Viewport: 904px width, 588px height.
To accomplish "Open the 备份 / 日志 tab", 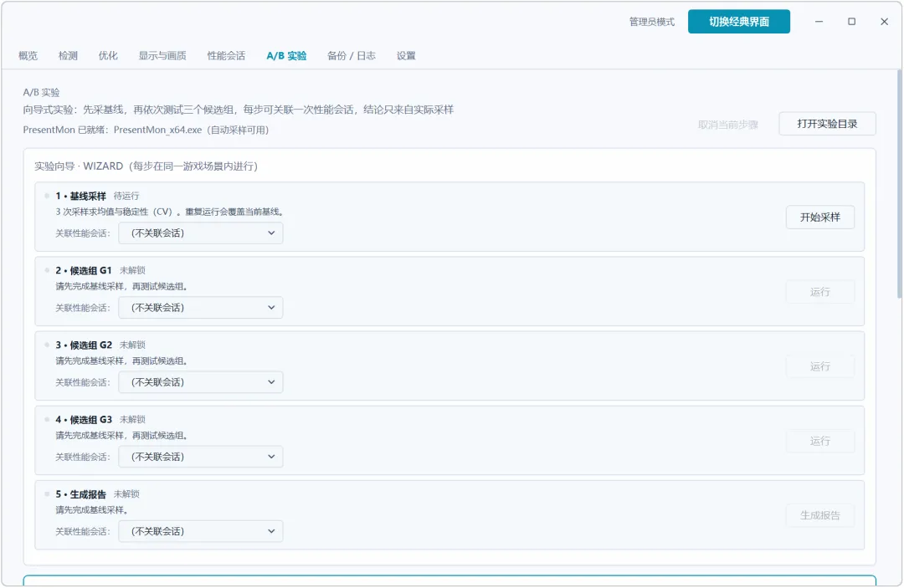I will click(351, 56).
